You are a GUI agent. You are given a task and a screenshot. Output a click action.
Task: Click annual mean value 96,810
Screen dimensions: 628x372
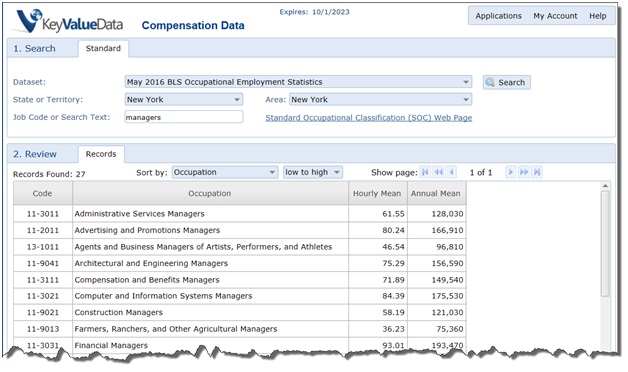450,247
